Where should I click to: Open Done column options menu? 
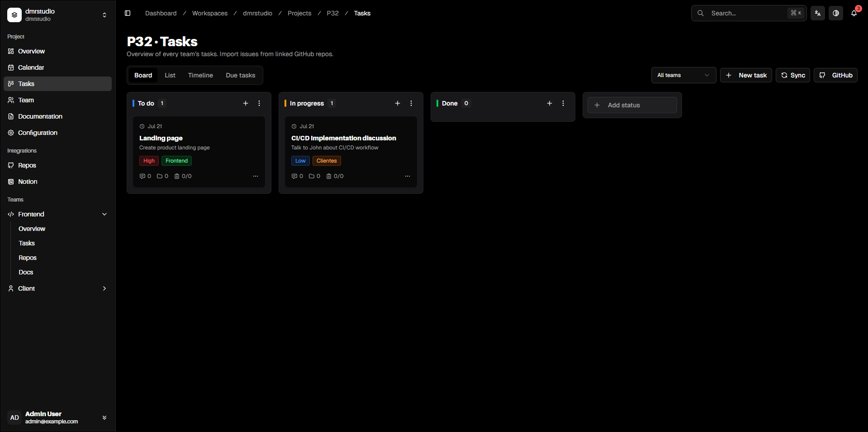(563, 103)
